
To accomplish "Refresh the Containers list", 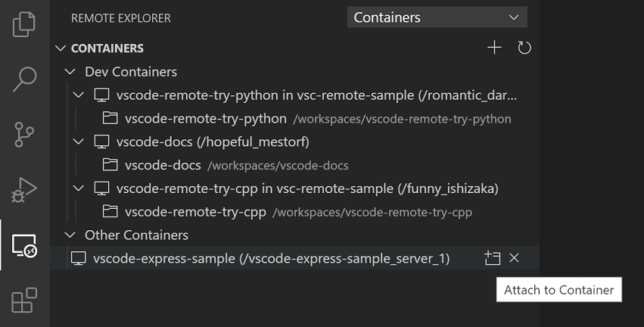I will point(524,48).
